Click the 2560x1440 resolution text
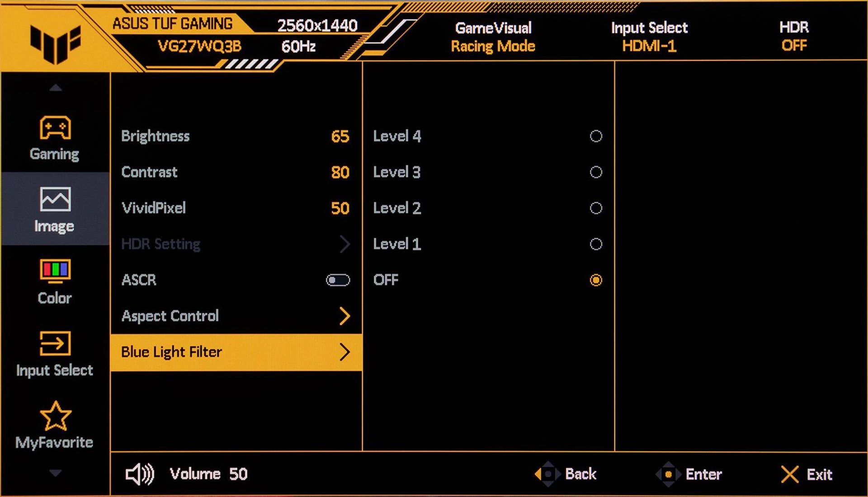Screen dimensions: 868x497 (x=317, y=26)
